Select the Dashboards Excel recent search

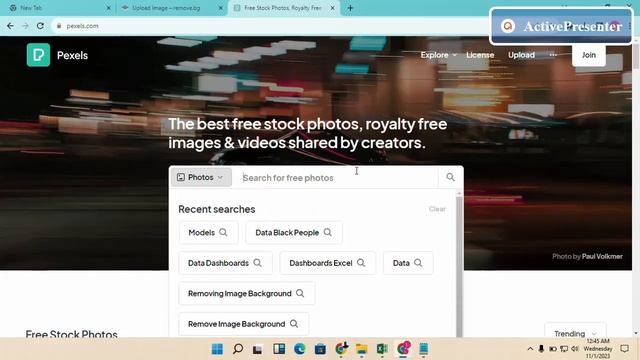[x=327, y=263]
